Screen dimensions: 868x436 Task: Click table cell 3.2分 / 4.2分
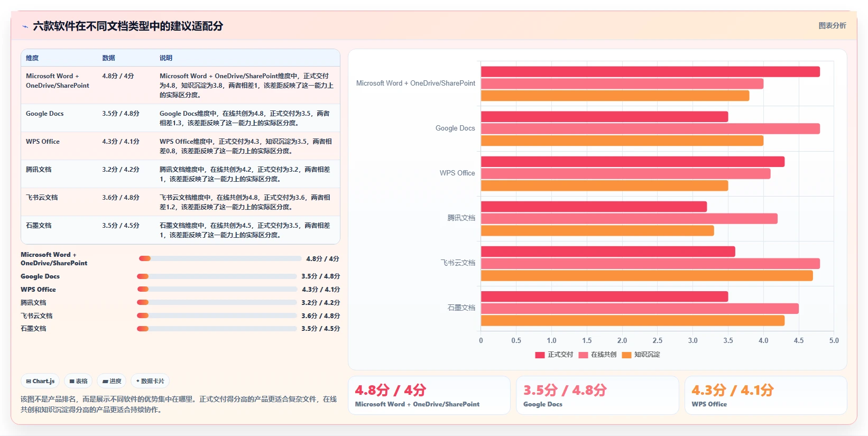click(x=121, y=170)
